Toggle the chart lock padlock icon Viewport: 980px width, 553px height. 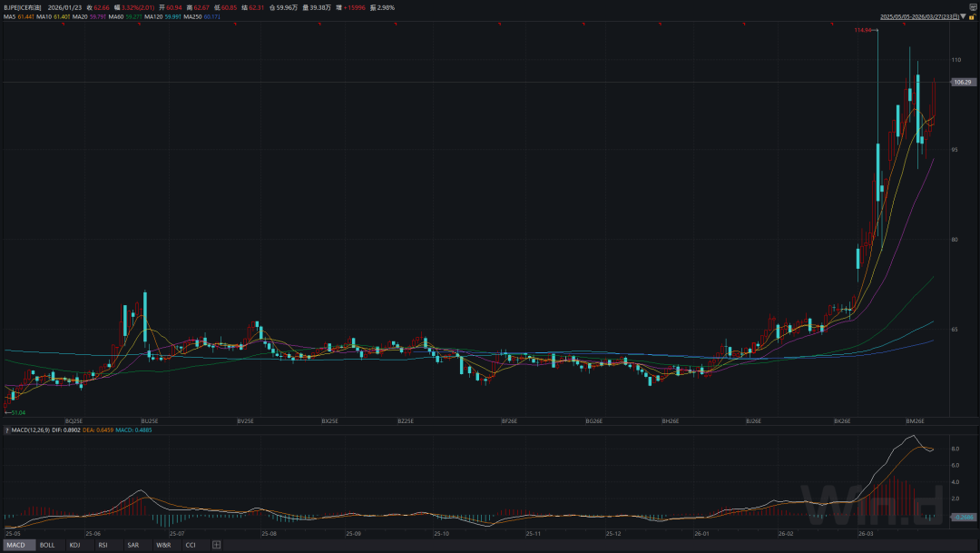[973, 16]
